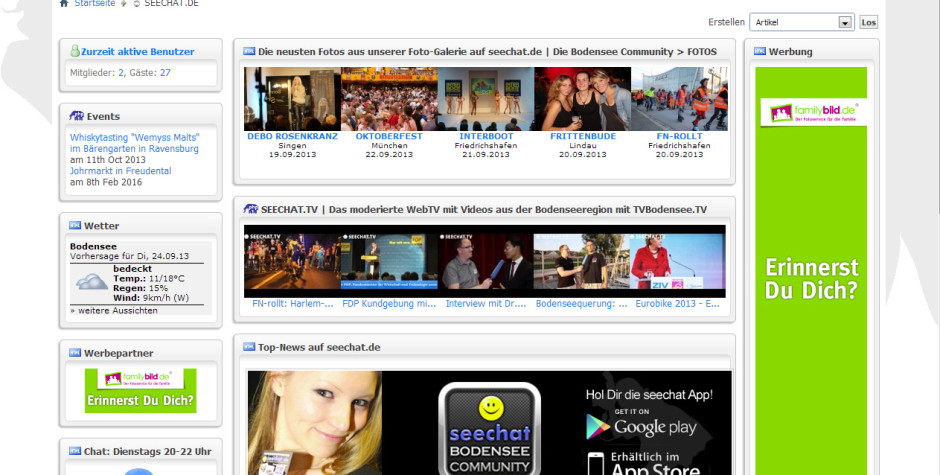Click INTERBOOT gallery title
940x475 pixels.
pyautogui.click(x=486, y=136)
